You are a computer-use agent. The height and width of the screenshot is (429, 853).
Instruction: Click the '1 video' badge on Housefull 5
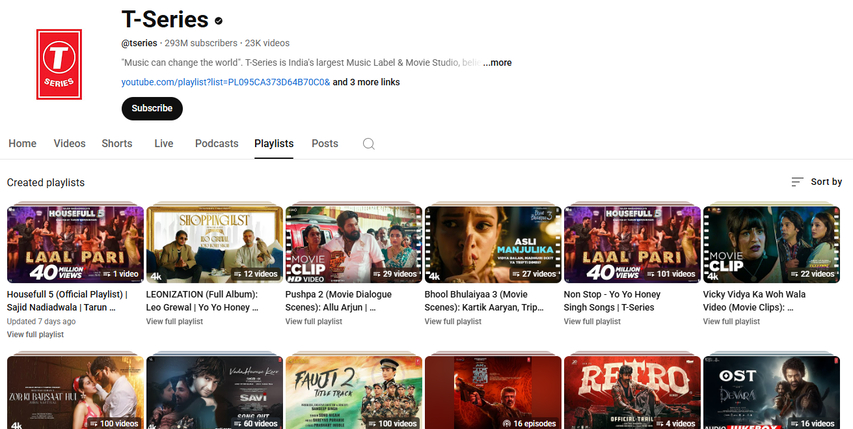point(121,274)
